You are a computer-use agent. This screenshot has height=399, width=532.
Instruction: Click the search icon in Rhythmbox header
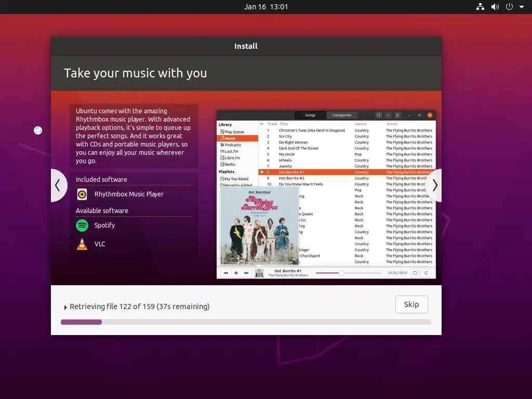point(379,115)
